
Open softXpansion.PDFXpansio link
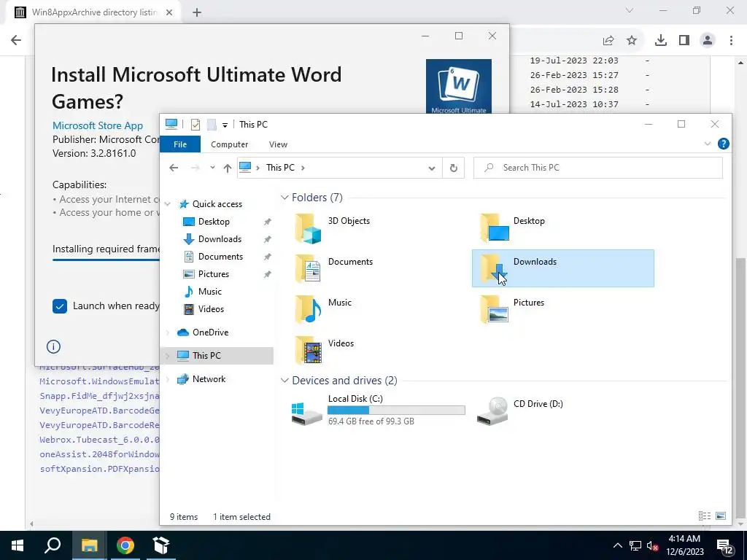pos(99,469)
